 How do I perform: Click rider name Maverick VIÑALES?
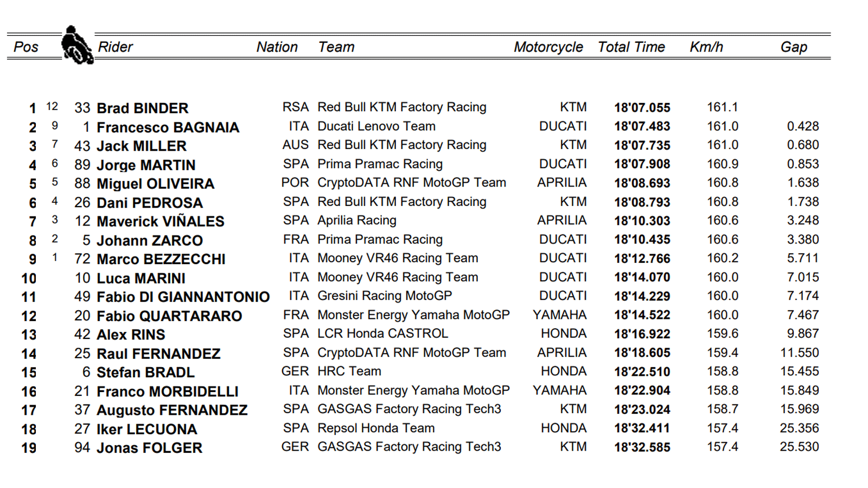click(x=161, y=221)
